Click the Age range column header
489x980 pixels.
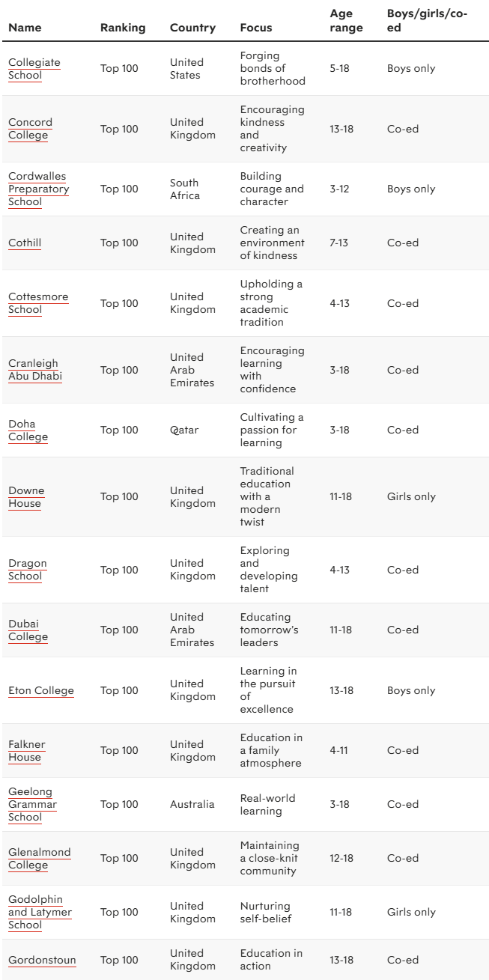tap(346, 21)
